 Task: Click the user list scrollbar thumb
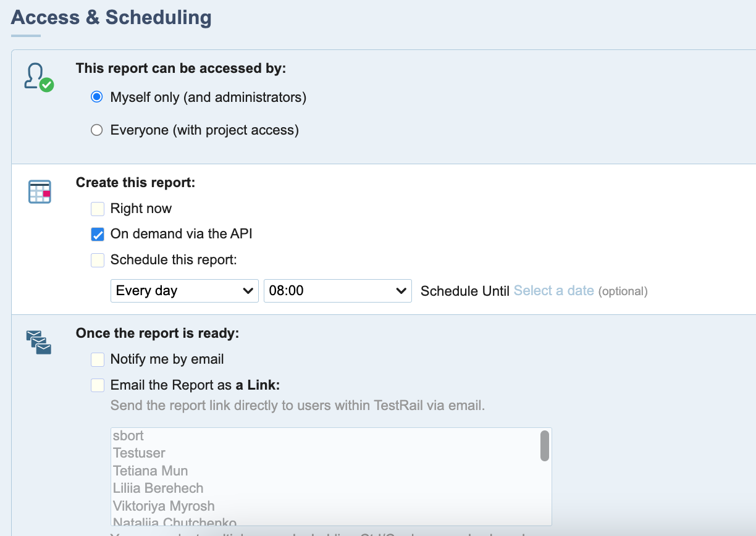544,446
